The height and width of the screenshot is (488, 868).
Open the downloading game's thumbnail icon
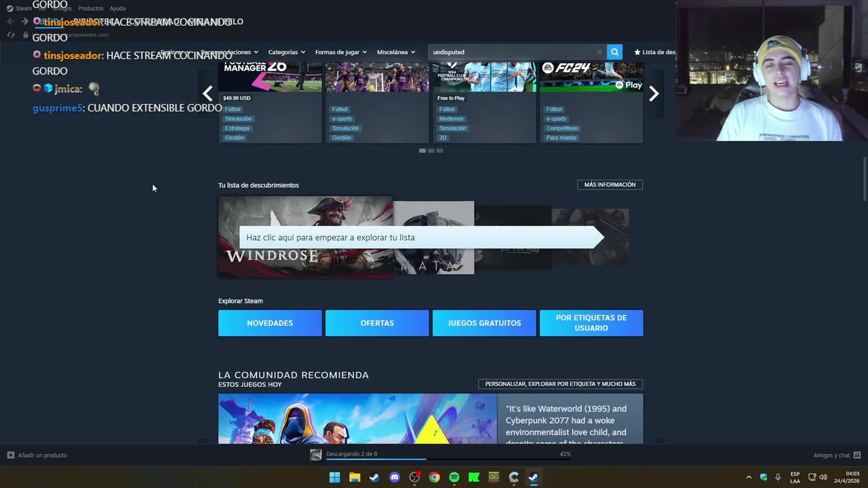tap(316, 455)
